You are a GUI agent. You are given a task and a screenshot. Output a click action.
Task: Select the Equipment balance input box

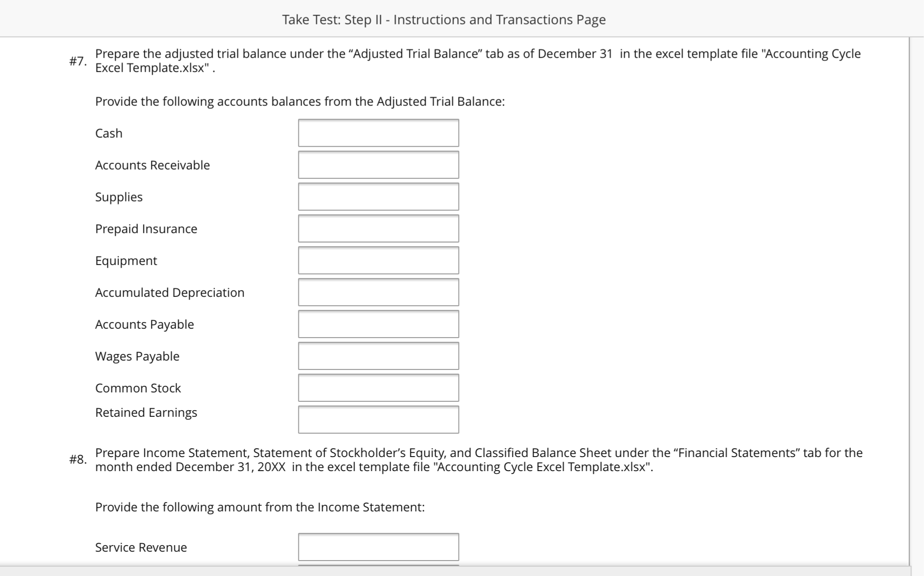pos(378,260)
